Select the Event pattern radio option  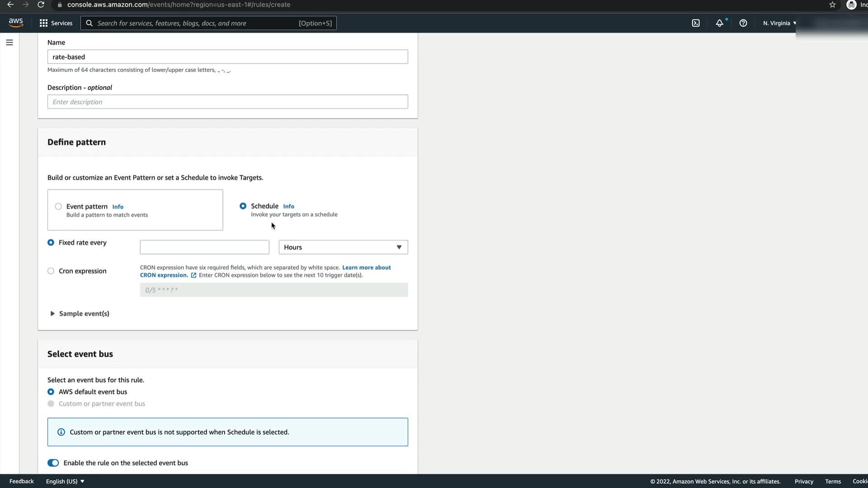tap(58, 206)
